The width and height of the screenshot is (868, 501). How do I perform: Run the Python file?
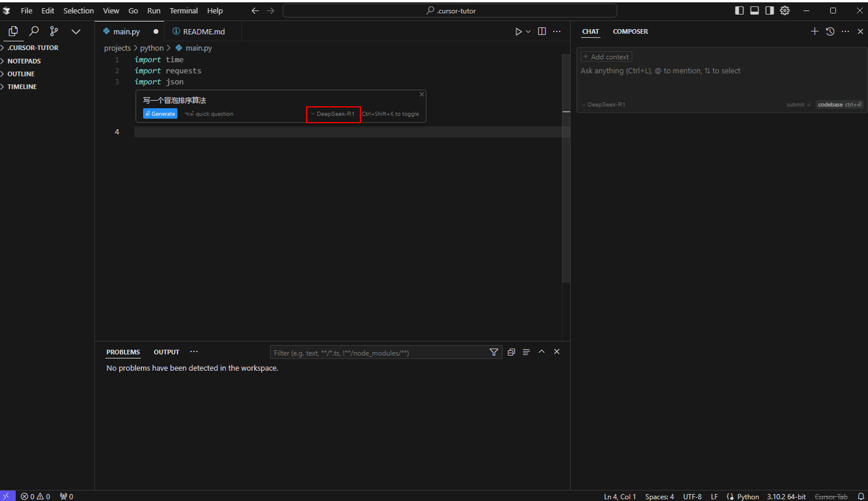coord(518,32)
